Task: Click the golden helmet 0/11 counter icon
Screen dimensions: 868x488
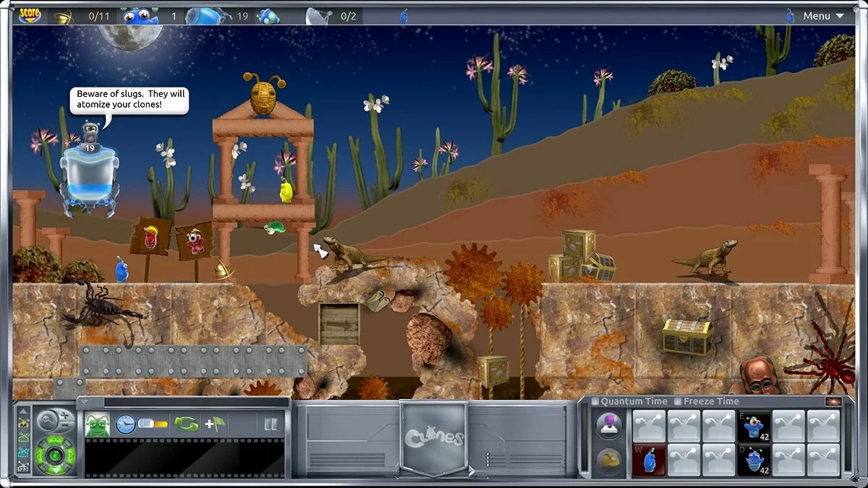Action: pos(64,17)
